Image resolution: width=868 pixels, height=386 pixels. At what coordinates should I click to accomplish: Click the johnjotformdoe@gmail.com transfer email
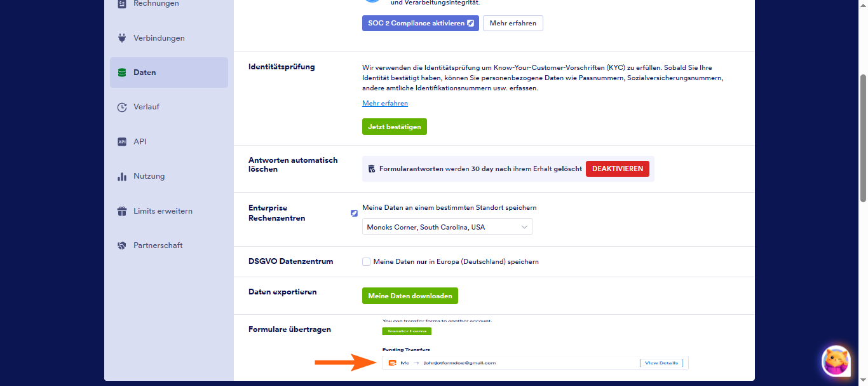[x=459, y=363]
